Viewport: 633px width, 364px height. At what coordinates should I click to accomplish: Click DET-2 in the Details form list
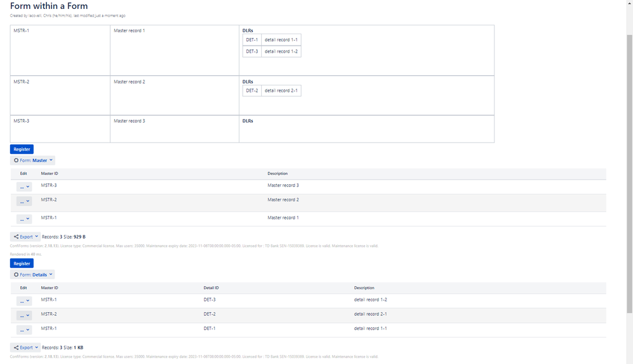pyautogui.click(x=210, y=314)
